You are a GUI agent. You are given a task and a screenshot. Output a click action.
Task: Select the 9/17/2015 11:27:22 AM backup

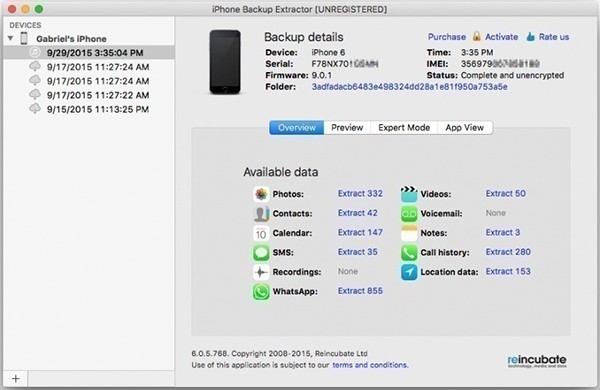pos(89,95)
